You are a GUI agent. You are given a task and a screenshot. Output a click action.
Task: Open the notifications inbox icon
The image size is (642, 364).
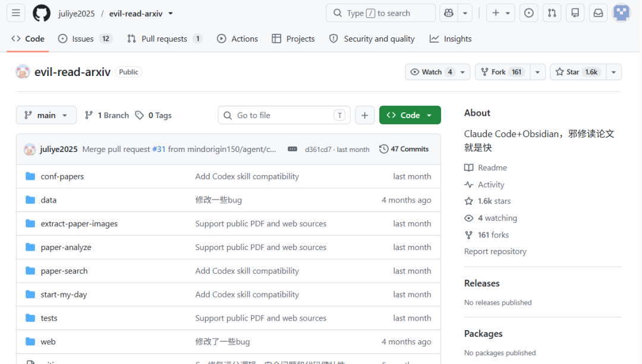coord(598,13)
